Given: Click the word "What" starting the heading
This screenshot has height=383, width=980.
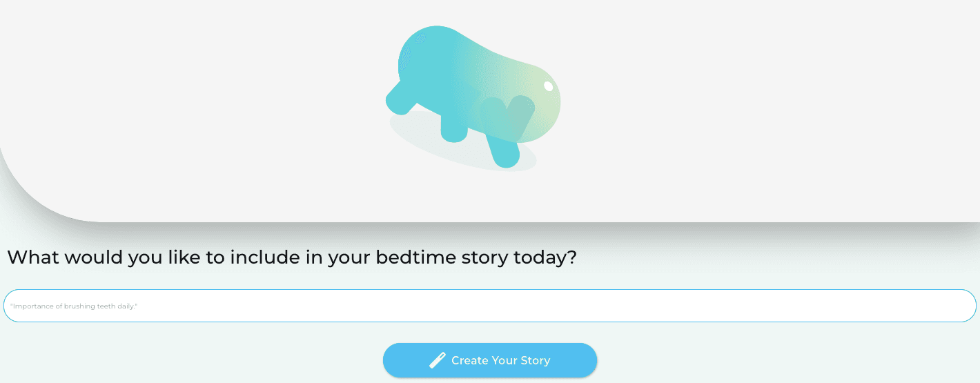Looking at the screenshot, I should [x=32, y=257].
